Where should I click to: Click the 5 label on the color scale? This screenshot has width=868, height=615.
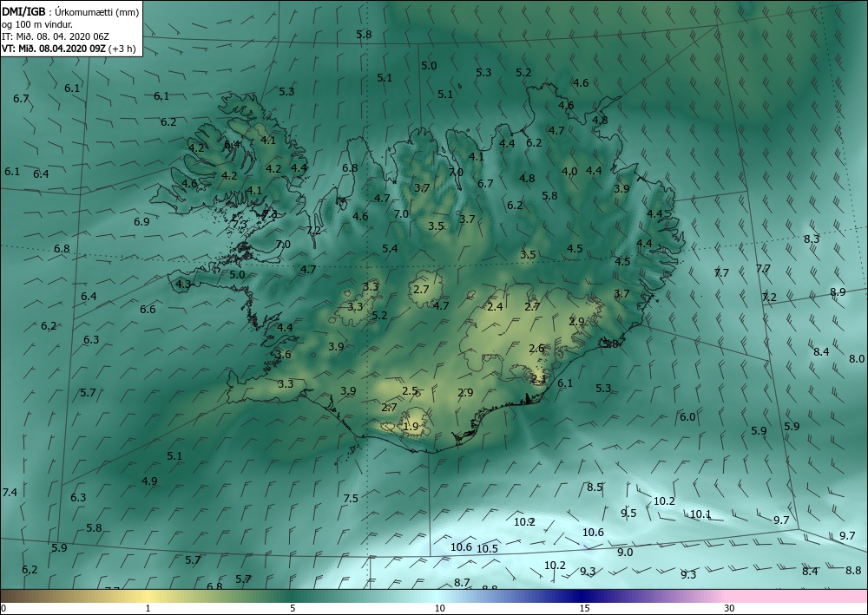pos(293,608)
